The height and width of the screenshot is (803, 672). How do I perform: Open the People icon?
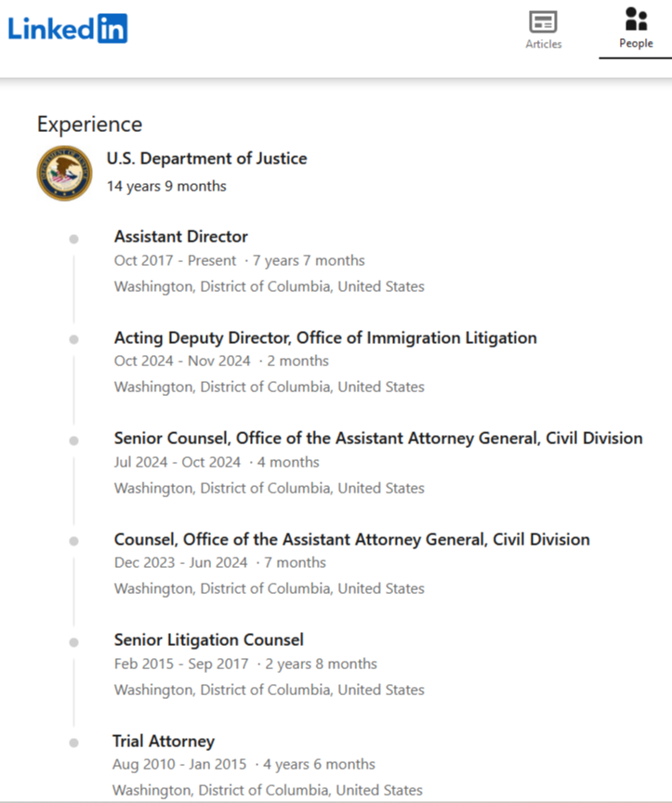(x=636, y=19)
